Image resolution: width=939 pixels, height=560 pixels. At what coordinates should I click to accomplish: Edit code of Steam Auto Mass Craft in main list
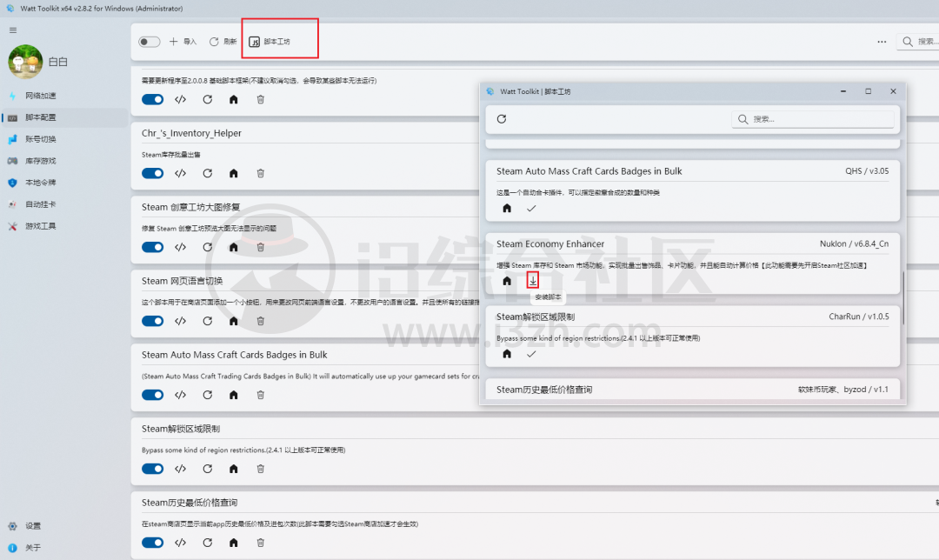click(180, 395)
